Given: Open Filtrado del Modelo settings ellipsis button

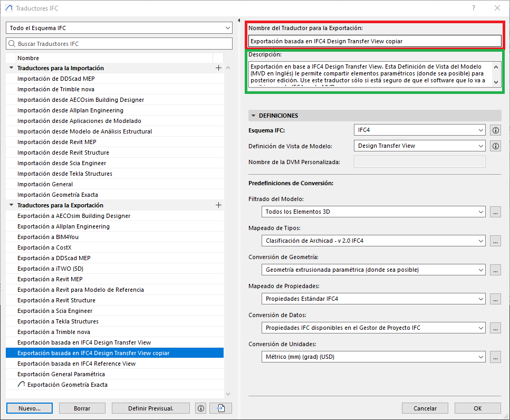Looking at the screenshot, I should 495,212.
